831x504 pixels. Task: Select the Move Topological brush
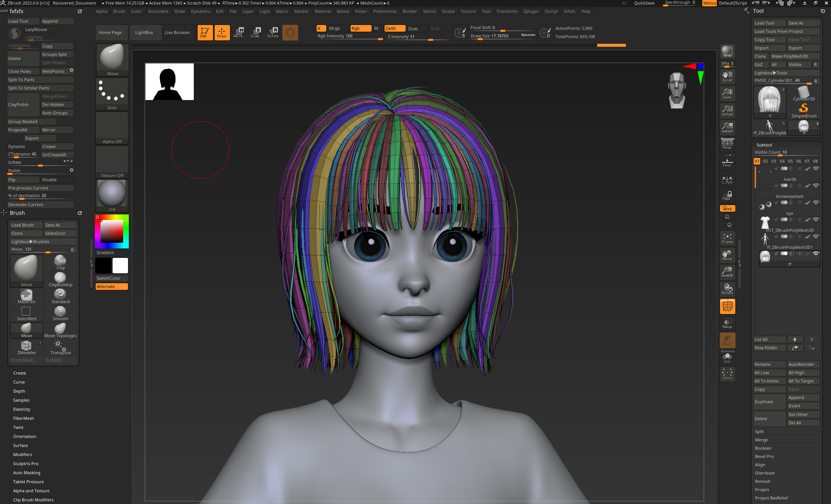tap(60, 330)
